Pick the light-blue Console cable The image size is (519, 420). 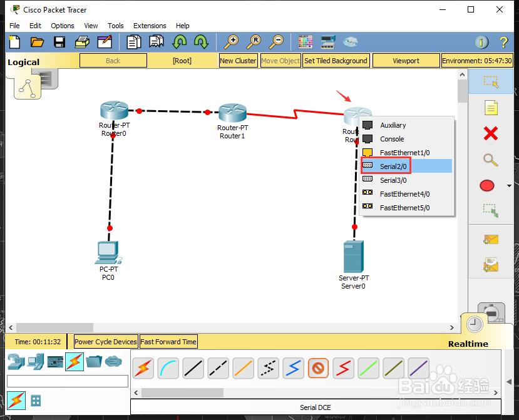coord(168,368)
